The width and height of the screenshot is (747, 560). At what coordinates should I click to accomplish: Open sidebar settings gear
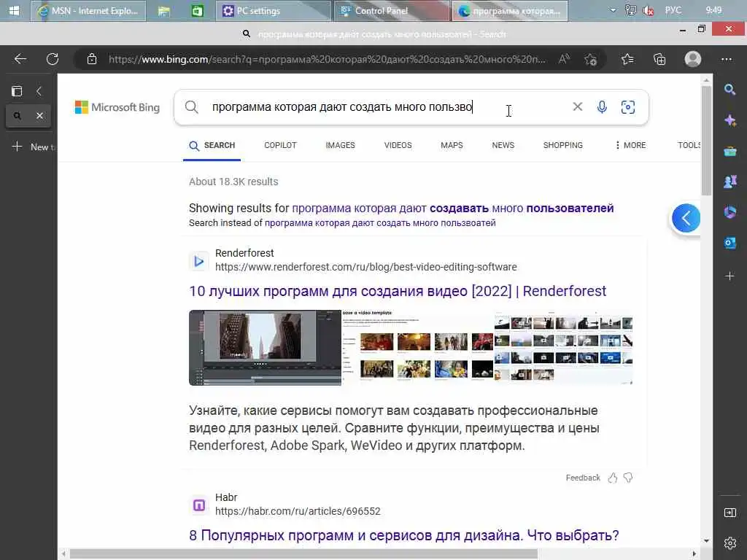[729, 542]
